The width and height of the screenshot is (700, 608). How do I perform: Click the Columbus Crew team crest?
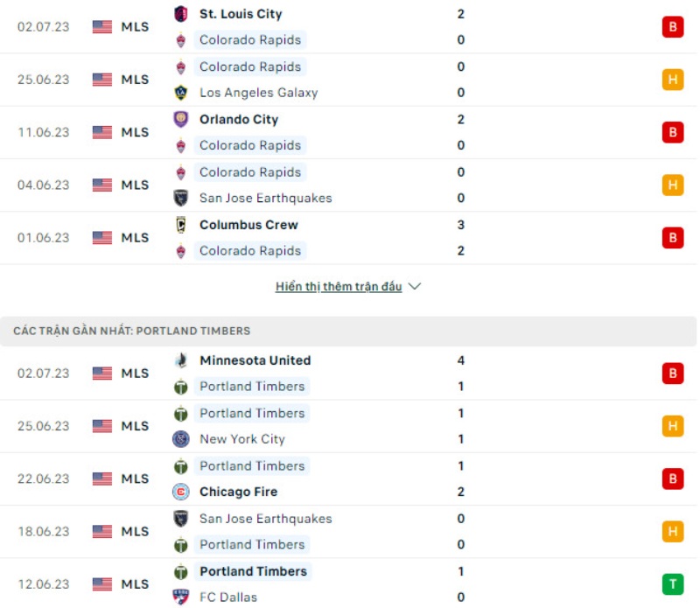tap(181, 225)
